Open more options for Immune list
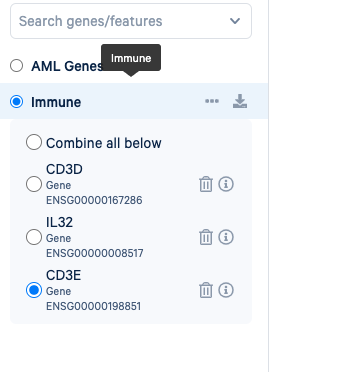 click(212, 101)
